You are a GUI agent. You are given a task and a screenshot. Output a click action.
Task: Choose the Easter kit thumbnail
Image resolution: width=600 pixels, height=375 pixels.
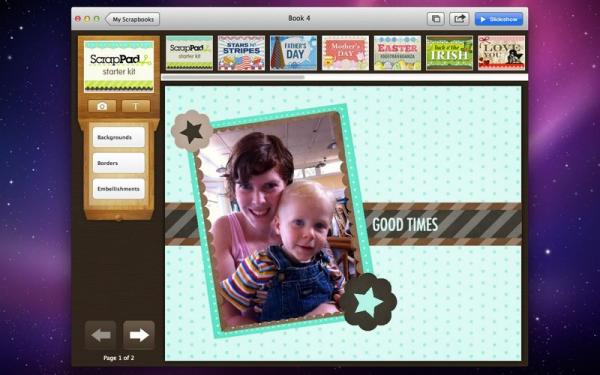tap(397, 53)
